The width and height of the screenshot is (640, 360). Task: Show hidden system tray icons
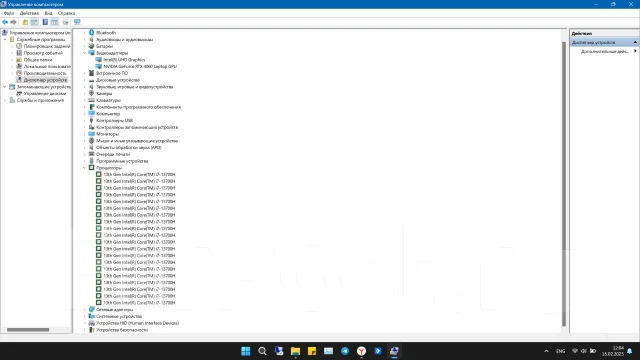point(546,351)
